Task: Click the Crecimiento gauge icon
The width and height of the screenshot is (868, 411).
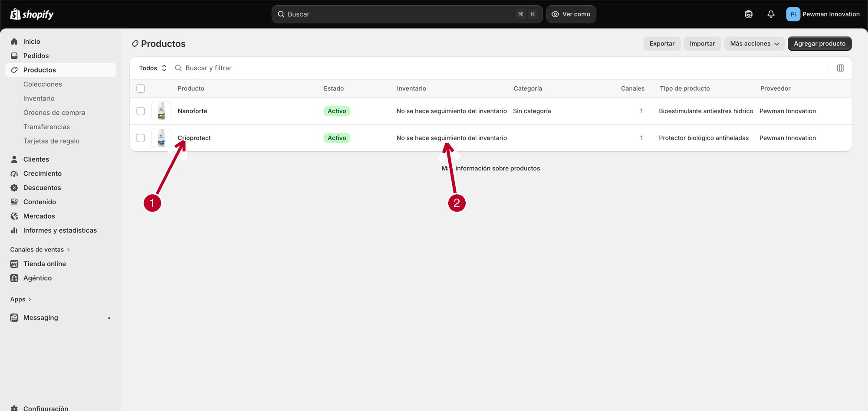Action: (14, 173)
